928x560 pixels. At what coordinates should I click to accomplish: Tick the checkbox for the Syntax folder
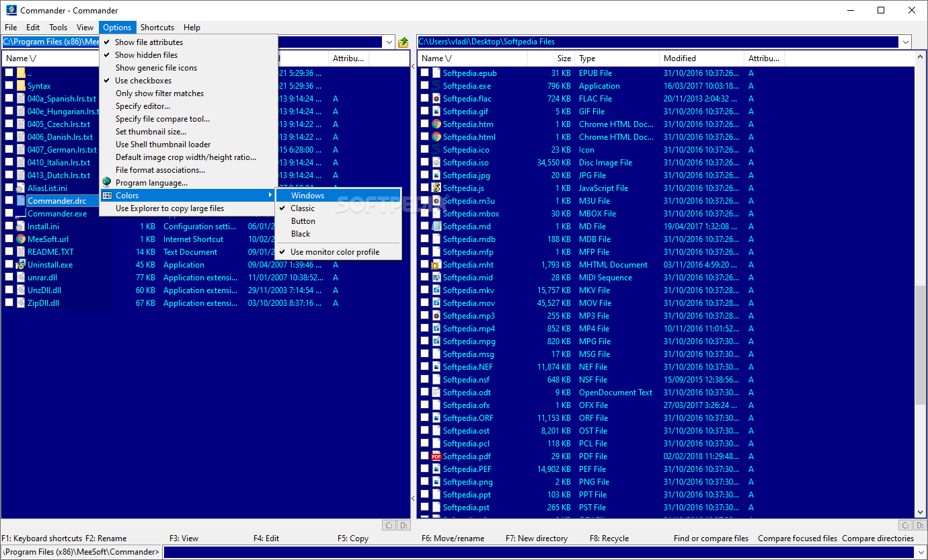(x=9, y=86)
